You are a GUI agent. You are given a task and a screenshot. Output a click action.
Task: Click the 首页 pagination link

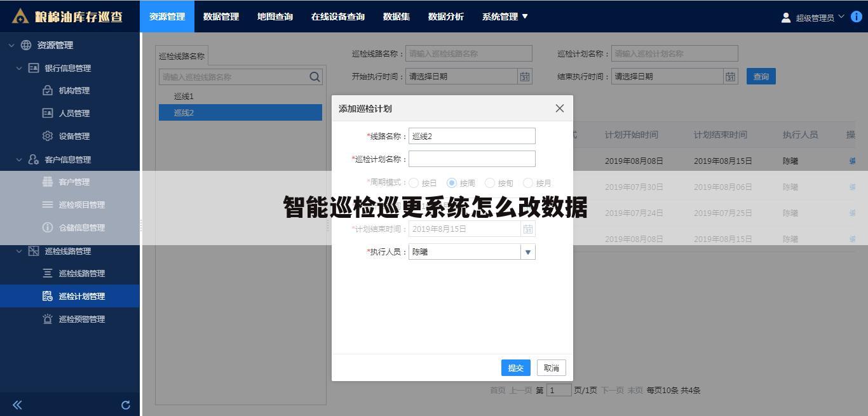(x=498, y=391)
